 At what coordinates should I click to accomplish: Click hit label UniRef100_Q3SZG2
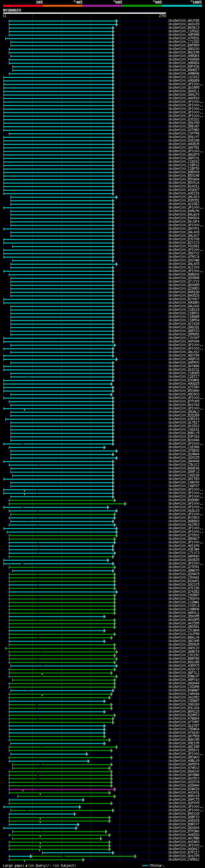point(184,119)
